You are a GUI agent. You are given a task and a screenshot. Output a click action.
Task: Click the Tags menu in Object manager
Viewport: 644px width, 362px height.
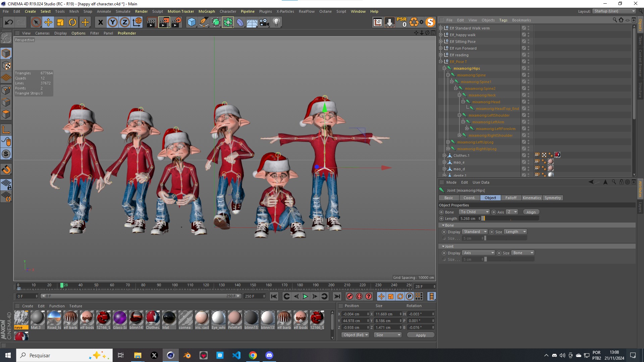[503, 20]
